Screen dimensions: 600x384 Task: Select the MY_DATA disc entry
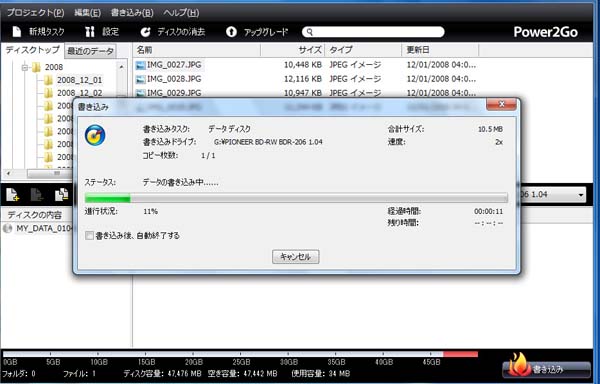coord(44,229)
